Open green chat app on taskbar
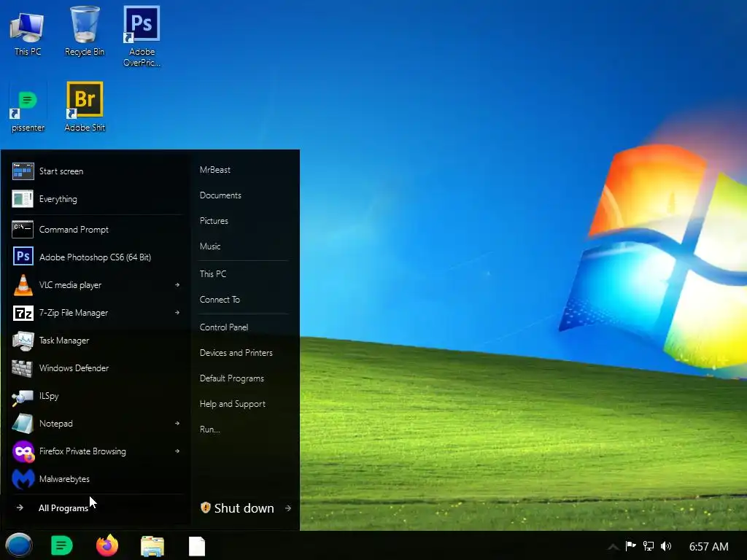The image size is (747, 560). point(61,545)
